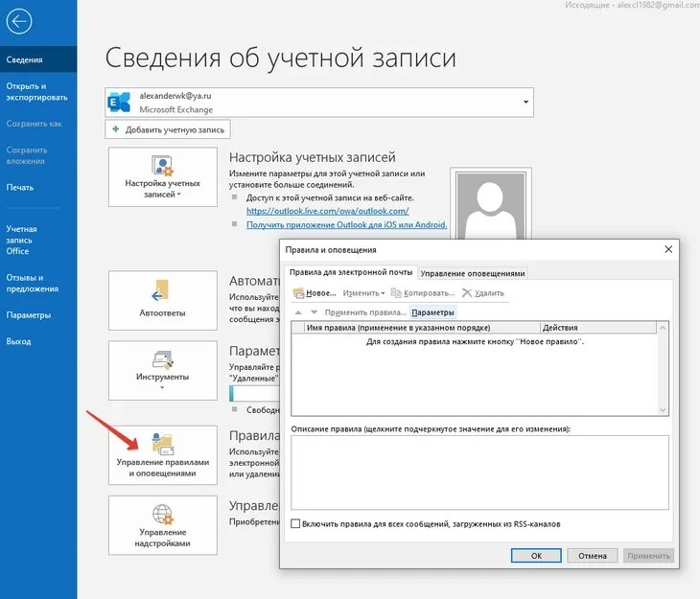Viewport: 700px width, 599px height.
Task: Expand the account selector dropdown arrow
Action: tap(525, 103)
